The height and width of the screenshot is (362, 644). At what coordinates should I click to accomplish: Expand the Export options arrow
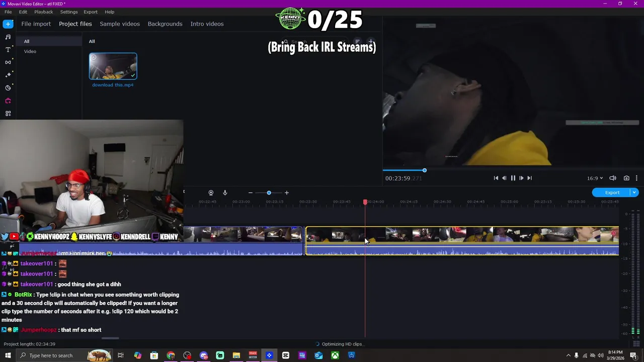coord(634,193)
